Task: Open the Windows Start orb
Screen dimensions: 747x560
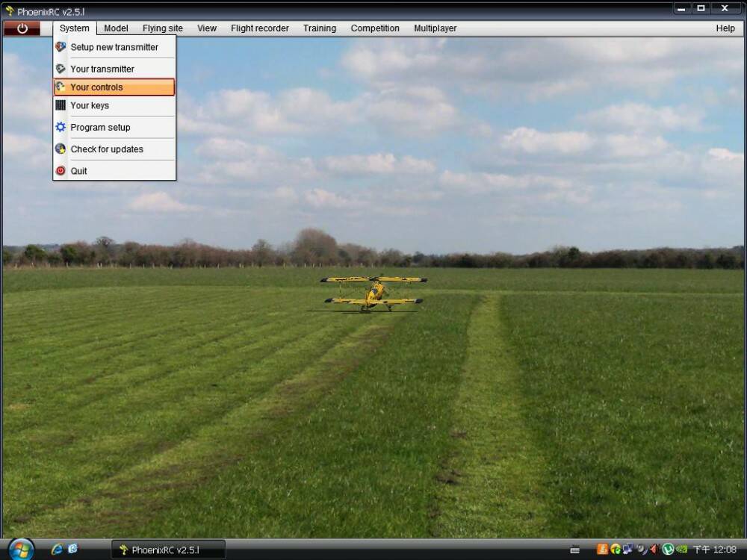Action: (x=21, y=550)
